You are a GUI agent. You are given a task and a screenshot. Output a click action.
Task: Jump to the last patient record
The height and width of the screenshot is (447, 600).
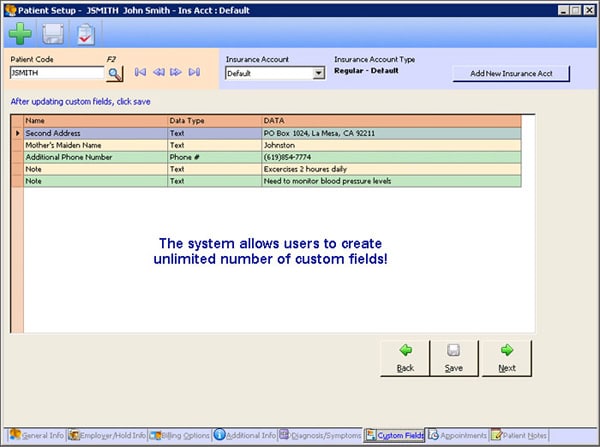point(194,72)
